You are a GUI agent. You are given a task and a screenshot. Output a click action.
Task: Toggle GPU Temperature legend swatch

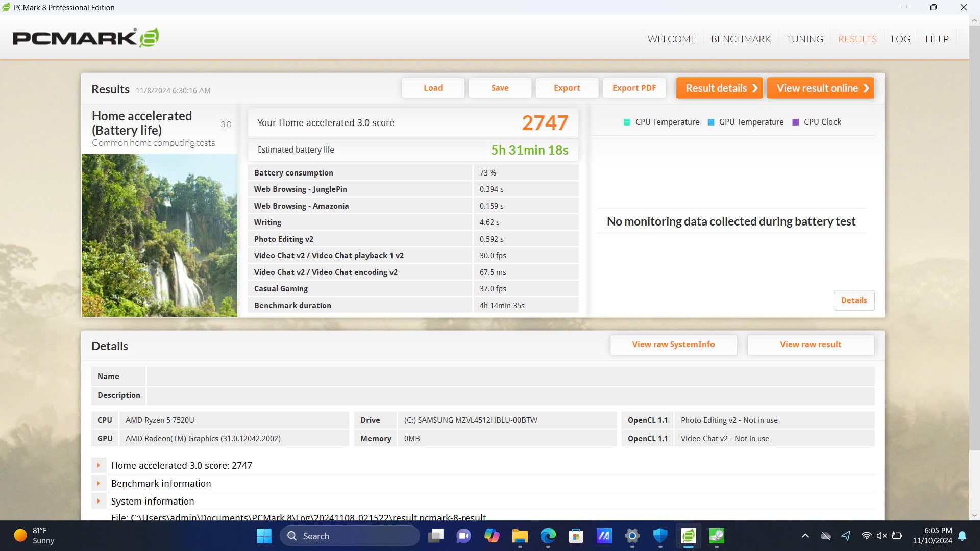point(710,122)
